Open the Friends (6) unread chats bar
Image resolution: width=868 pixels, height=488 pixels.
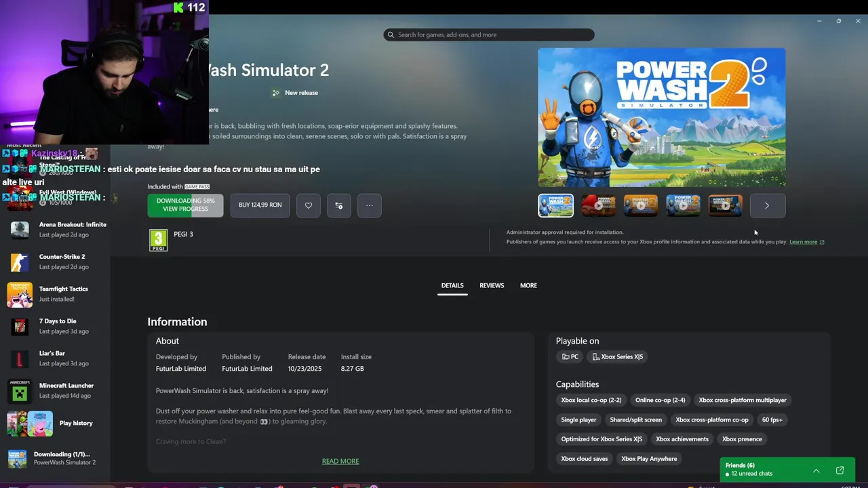click(x=787, y=470)
